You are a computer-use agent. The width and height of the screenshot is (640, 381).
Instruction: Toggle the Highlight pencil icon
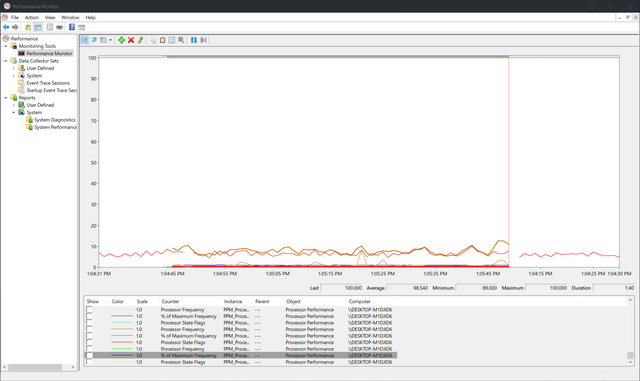pos(140,40)
